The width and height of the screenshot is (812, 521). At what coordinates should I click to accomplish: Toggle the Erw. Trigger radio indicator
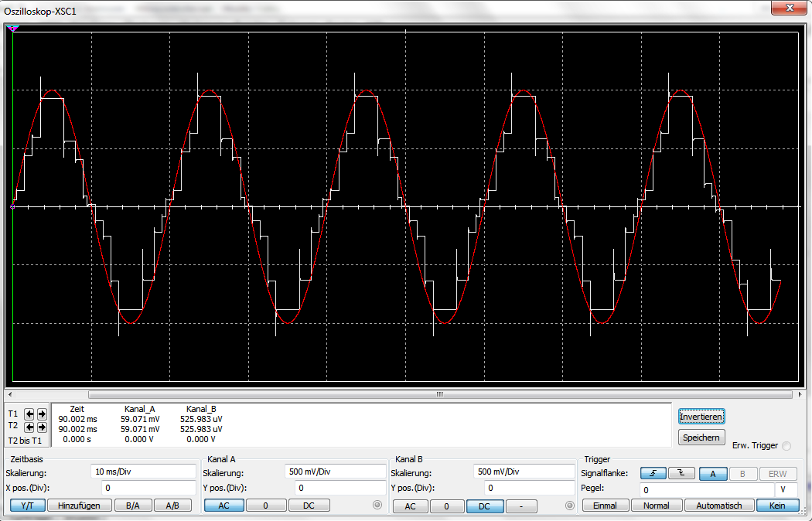786,445
